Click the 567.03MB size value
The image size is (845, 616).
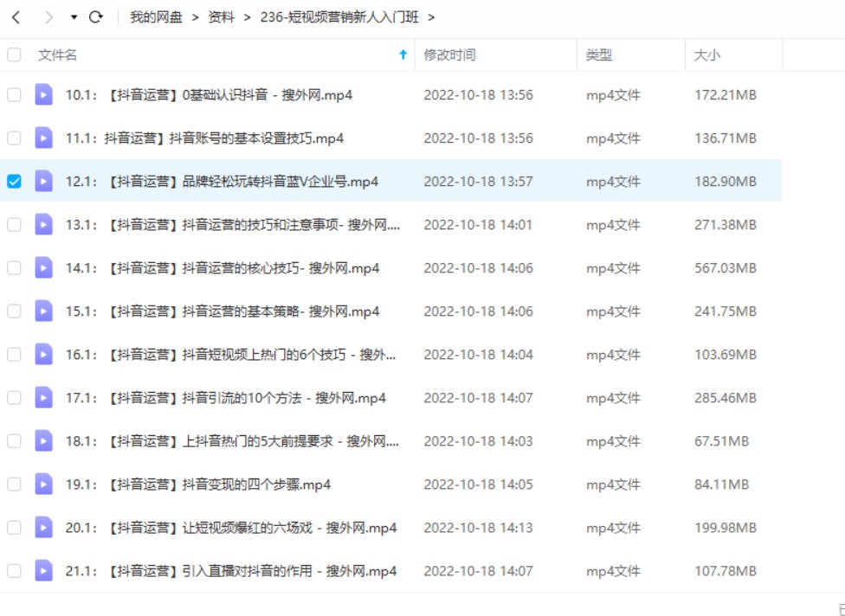726,268
